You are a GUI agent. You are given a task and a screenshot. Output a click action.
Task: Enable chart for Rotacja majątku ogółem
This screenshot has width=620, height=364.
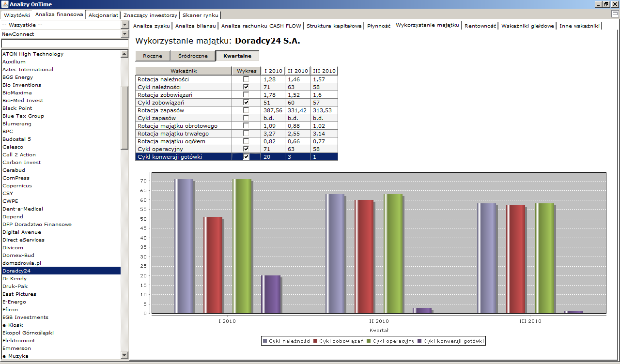click(246, 141)
